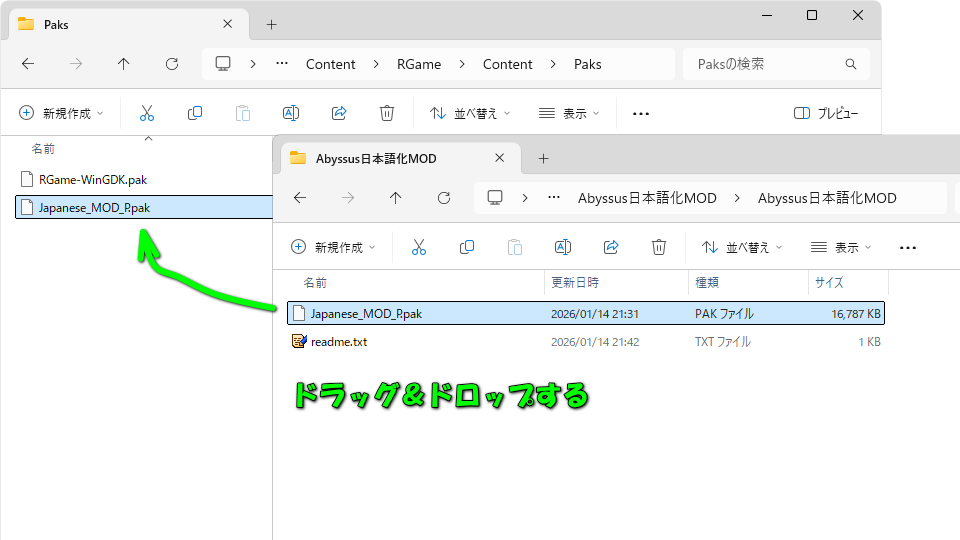
Task: Click RGame breadcrumb in Paks window
Action: click(419, 64)
